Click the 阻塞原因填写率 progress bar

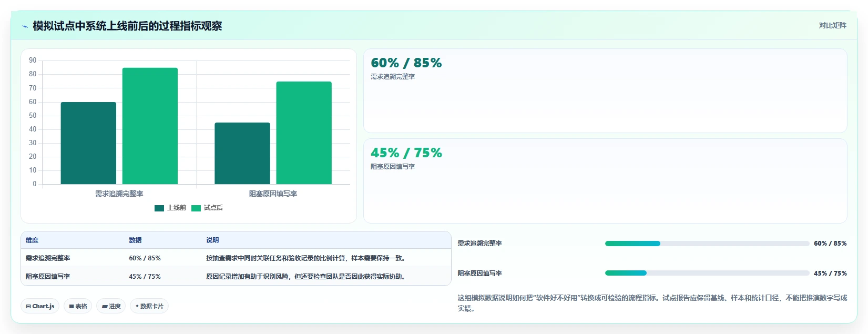pos(707,274)
